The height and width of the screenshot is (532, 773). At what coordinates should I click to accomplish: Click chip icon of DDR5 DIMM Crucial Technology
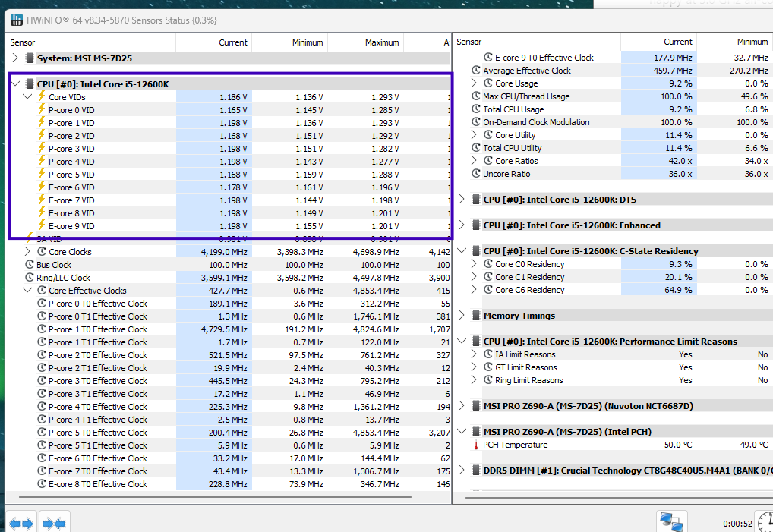476,470
